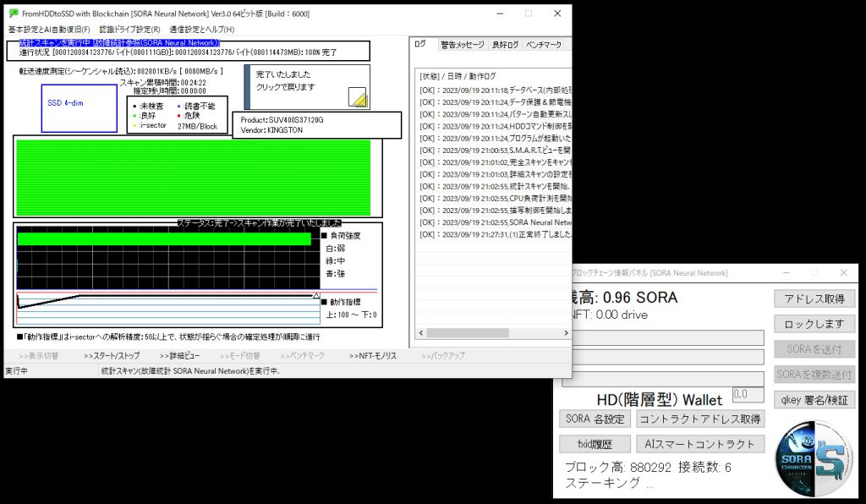Click the 転送速度測定 speed readout

(x=121, y=71)
